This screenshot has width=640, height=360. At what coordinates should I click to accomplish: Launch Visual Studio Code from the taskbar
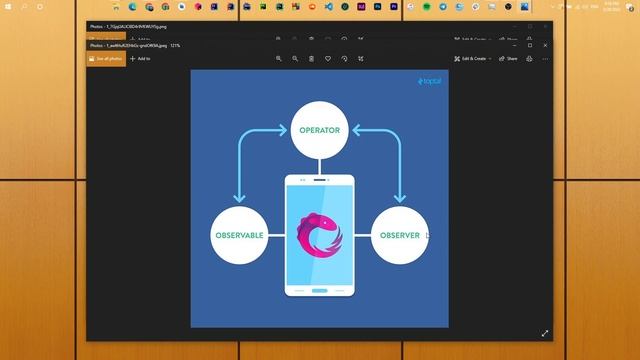[329, 7]
